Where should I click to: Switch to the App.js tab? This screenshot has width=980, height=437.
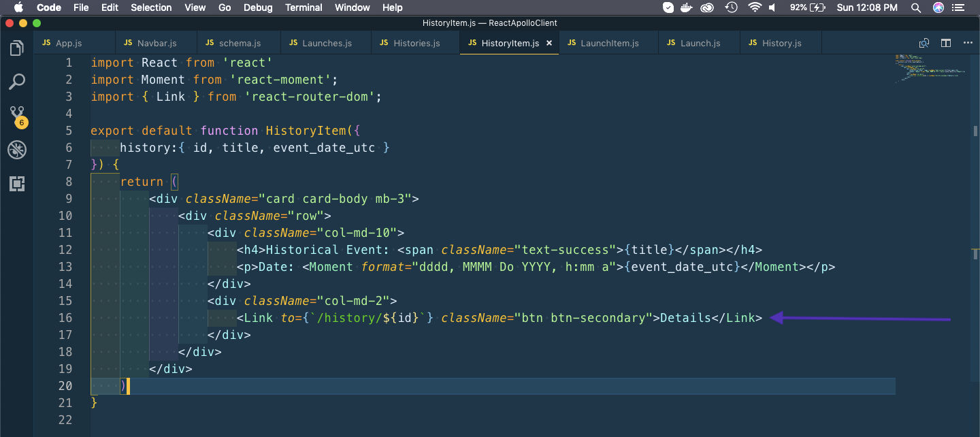[x=74, y=43]
